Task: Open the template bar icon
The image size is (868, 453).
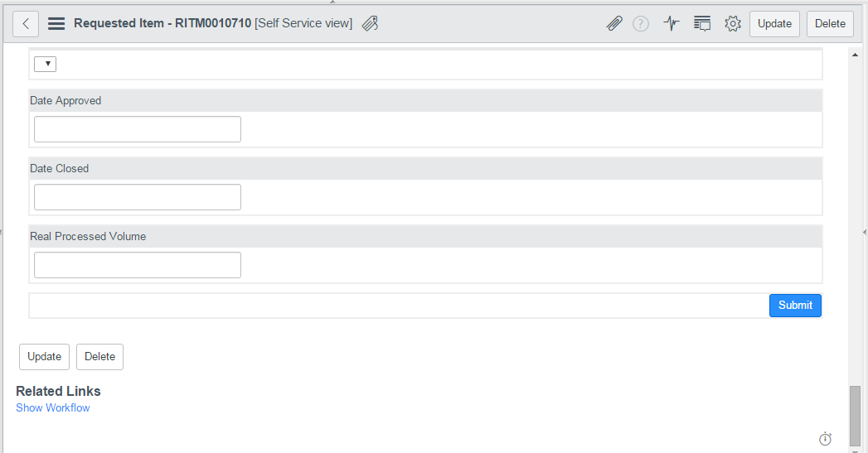Action: [702, 24]
